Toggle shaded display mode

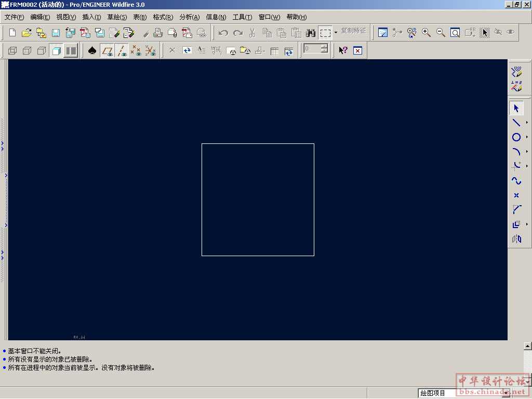click(x=56, y=50)
